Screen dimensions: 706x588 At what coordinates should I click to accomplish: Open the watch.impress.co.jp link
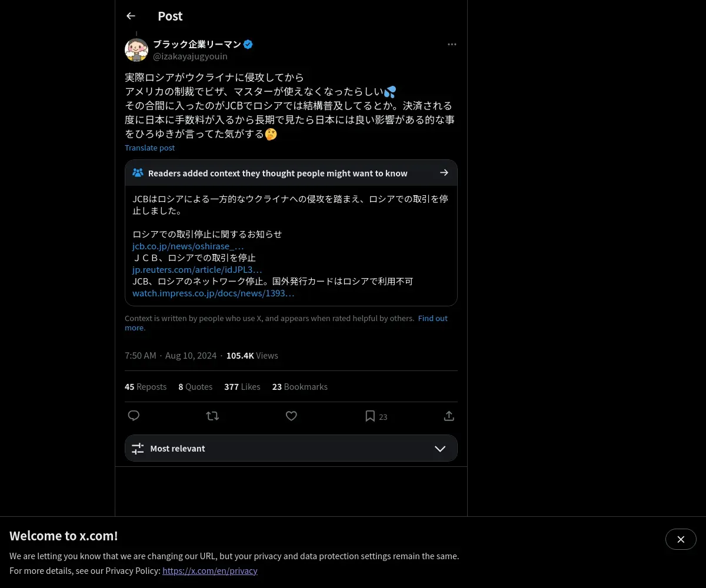click(213, 293)
